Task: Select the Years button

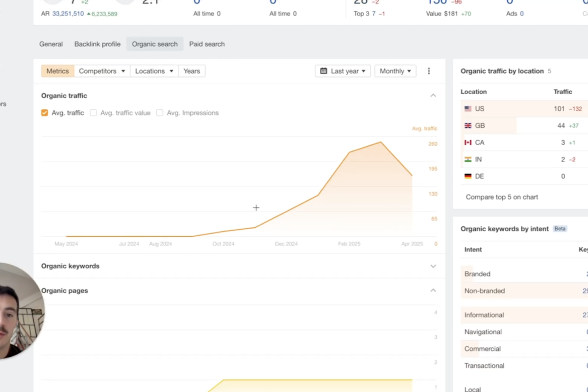Action: pyautogui.click(x=192, y=71)
